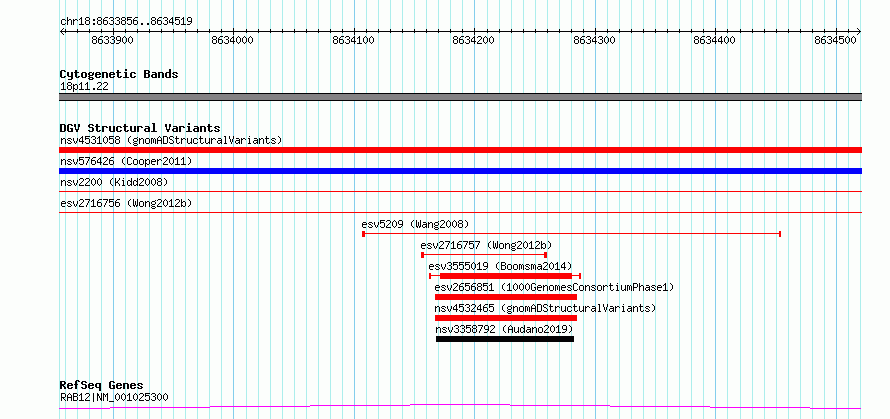Click ruler position 8634400
This screenshot has height=419, width=890.
tap(716, 40)
